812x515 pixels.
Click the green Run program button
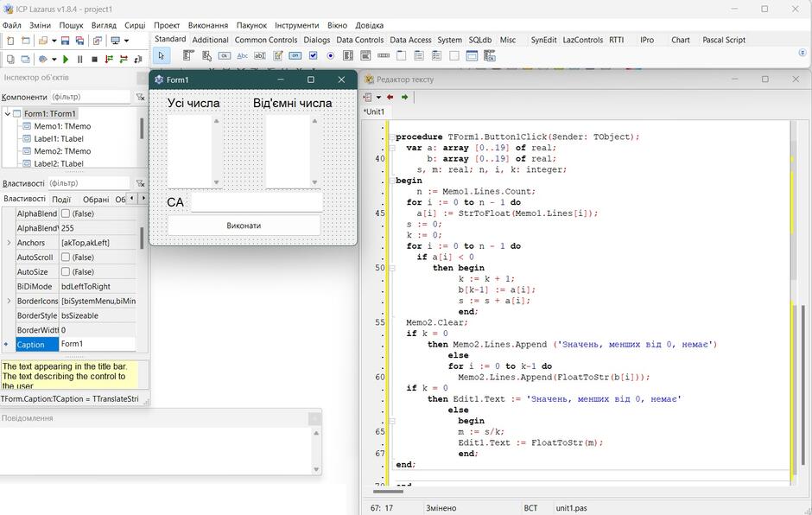pos(66,60)
